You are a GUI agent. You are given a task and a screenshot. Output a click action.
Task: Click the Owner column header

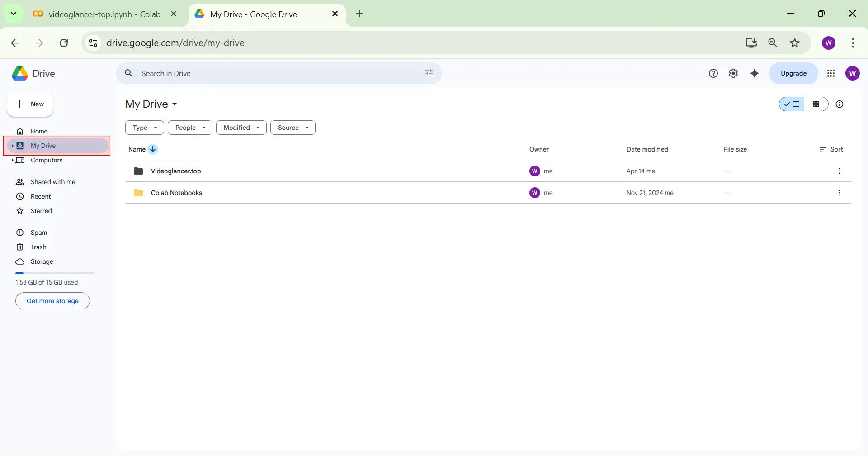point(539,149)
